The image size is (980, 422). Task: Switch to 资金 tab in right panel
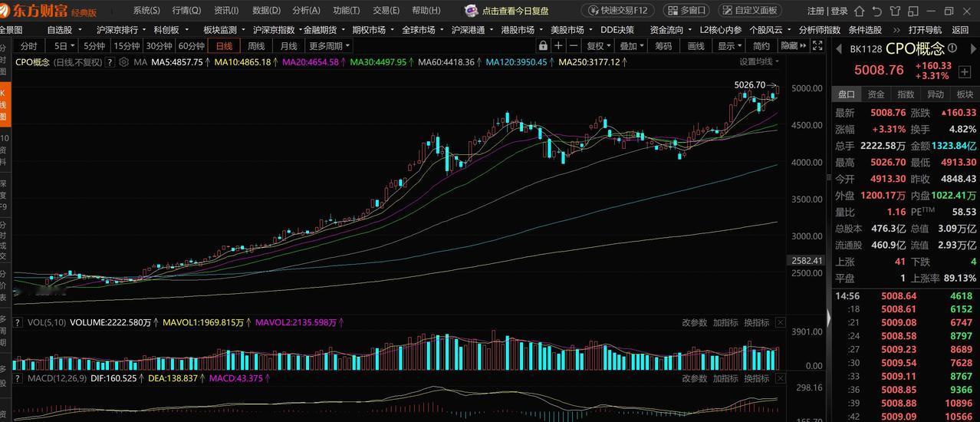[876, 94]
